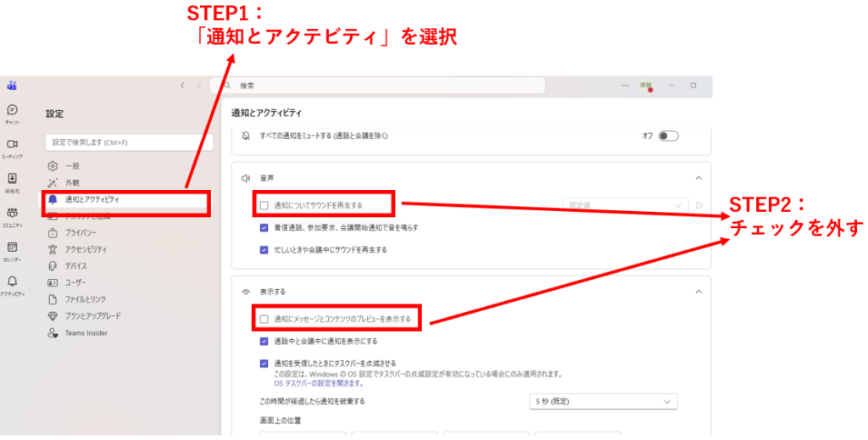The image size is (868, 440).
Task: Click the back navigation arrow
Action: [x=182, y=86]
